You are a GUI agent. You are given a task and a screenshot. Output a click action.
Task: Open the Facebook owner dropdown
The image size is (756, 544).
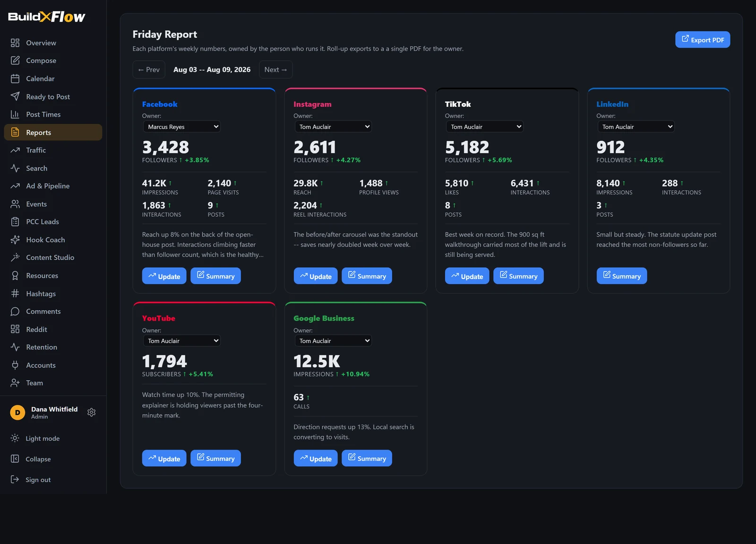coord(182,127)
